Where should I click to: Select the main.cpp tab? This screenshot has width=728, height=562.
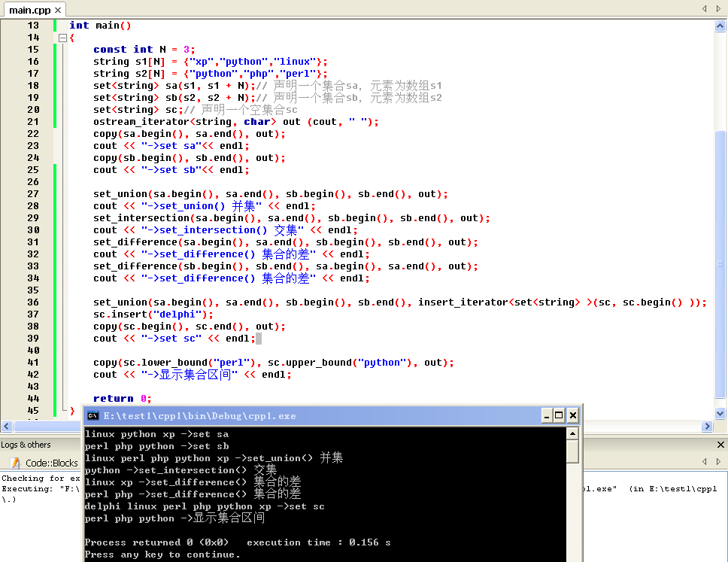click(30, 10)
